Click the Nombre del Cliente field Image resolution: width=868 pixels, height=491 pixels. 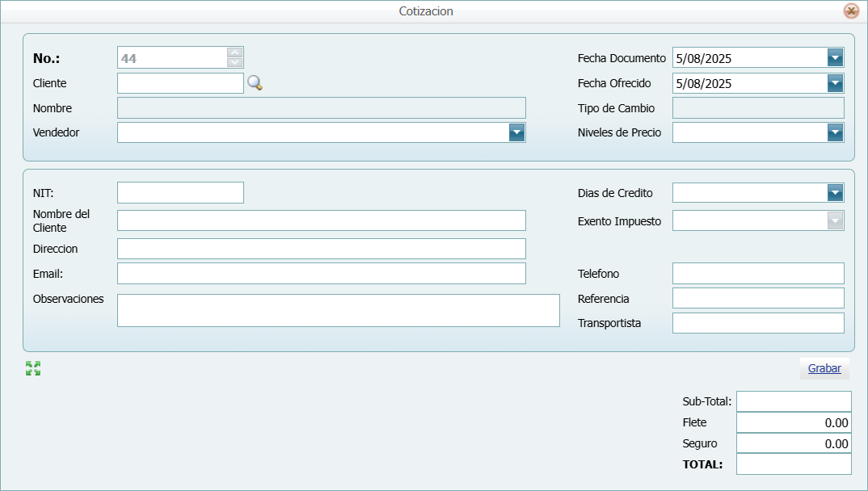click(321, 220)
